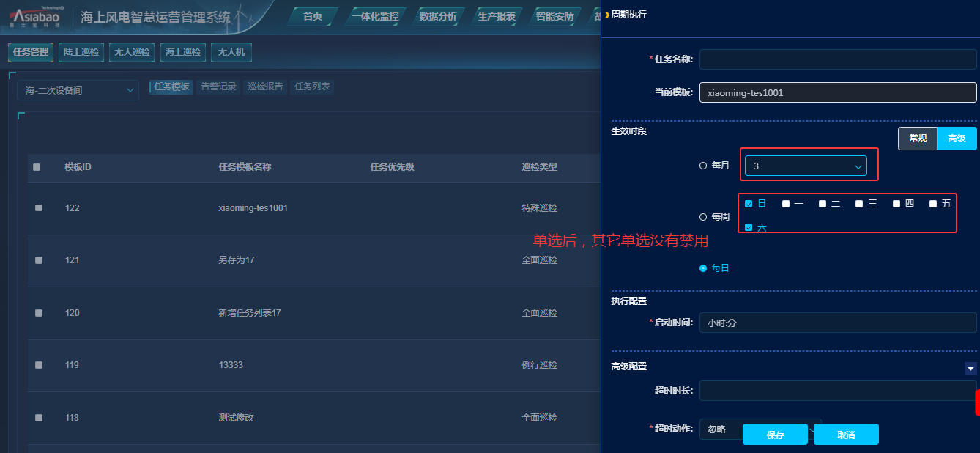980x453 pixels.
Task: Open the 每月 day dropdown showing 3
Action: tap(806, 166)
